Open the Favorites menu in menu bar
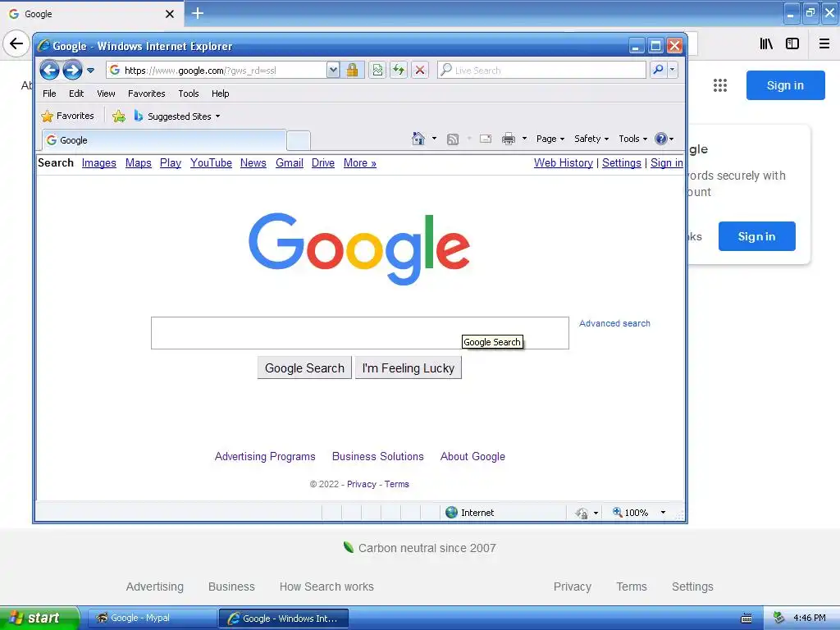 pyautogui.click(x=146, y=94)
